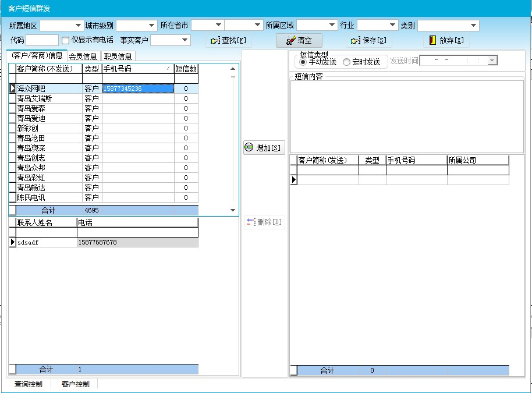Click the pointing-hand icon on 保存
532x393 pixels.
(x=356, y=41)
